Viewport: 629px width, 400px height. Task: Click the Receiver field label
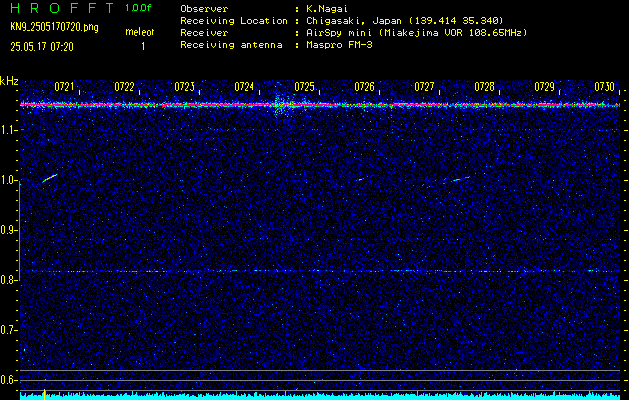pyautogui.click(x=204, y=32)
